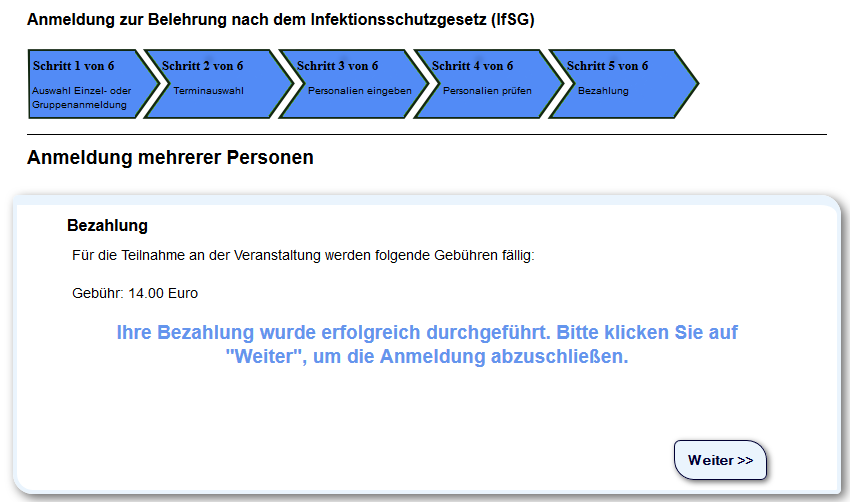This screenshot has width=850, height=502.
Task: Click 'Bezahlung' label inside step 5 arrow
Action: (x=603, y=91)
